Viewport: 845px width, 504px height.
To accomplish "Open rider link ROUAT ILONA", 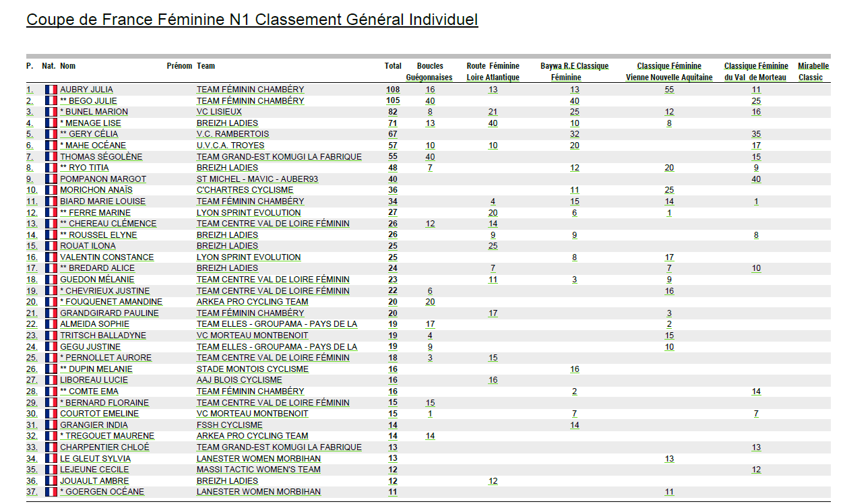I will pos(88,246).
